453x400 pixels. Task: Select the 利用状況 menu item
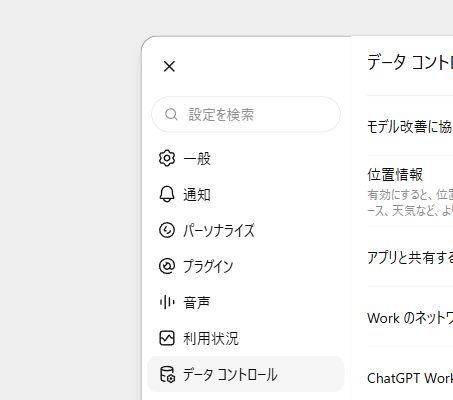246,338
